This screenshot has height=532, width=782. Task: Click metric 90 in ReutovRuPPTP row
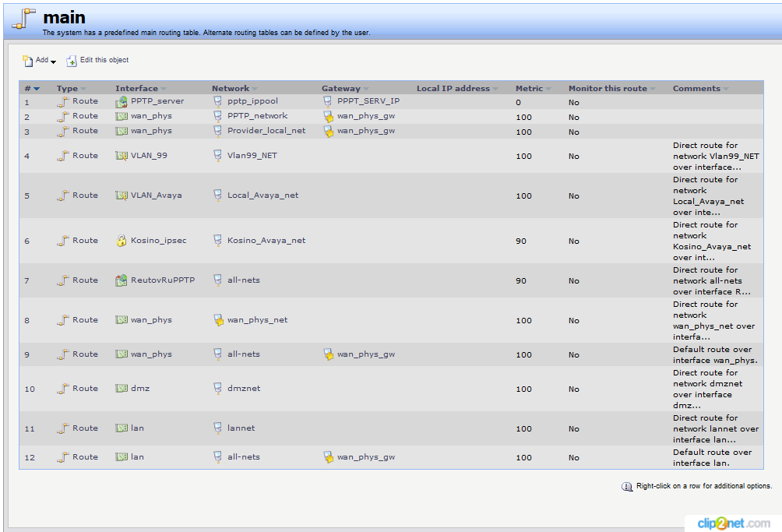pos(520,280)
